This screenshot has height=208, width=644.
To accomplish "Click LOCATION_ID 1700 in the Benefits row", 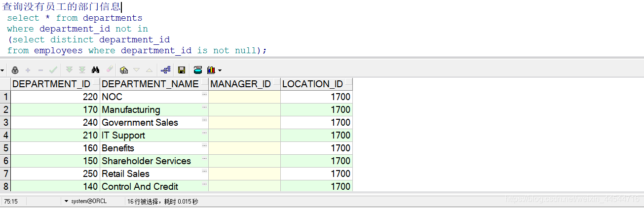I will (x=316, y=148).
